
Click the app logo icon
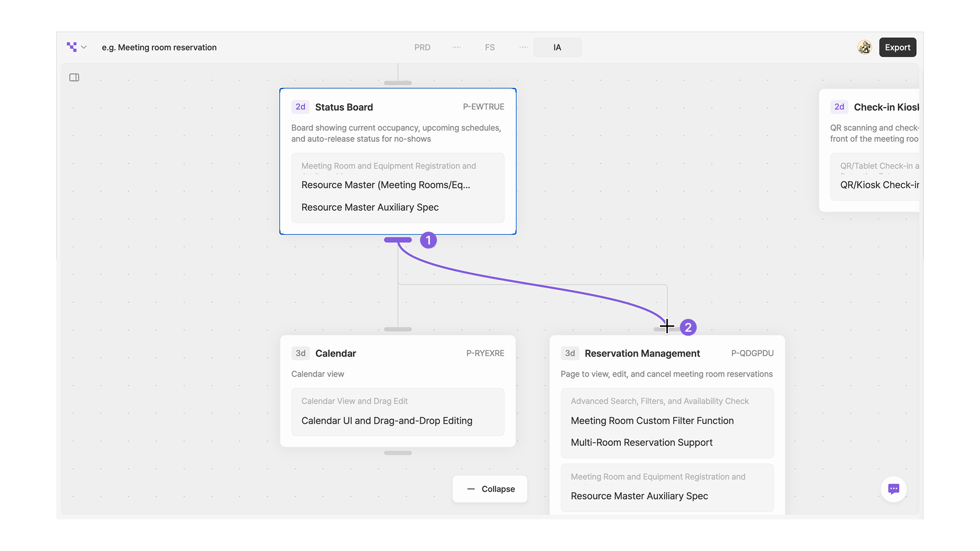[x=71, y=47]
